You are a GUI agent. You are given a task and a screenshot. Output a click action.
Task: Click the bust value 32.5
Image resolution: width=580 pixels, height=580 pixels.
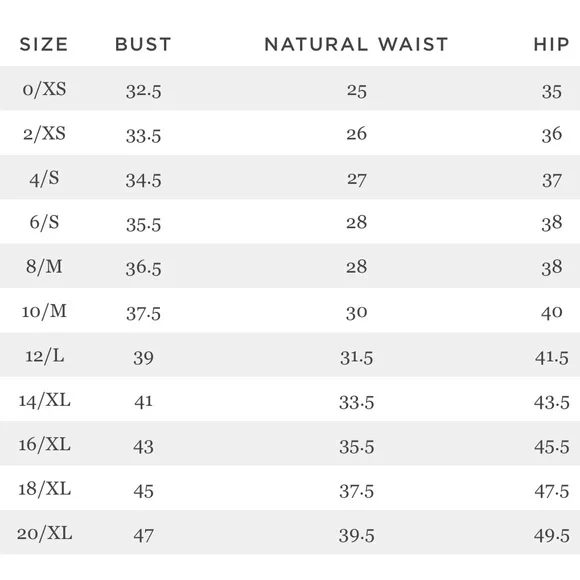(x=144, y=91)
